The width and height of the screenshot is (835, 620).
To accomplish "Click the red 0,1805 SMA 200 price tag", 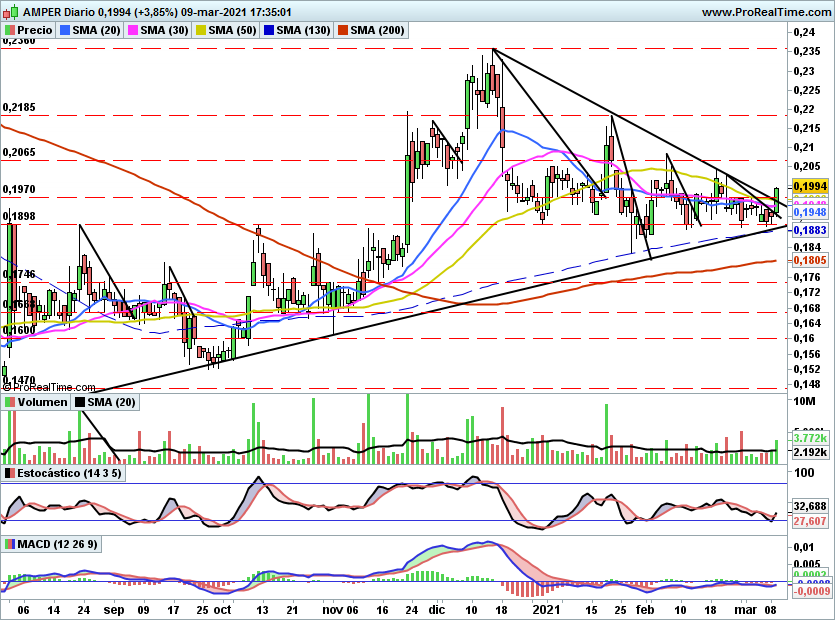I will click(808, 260).
